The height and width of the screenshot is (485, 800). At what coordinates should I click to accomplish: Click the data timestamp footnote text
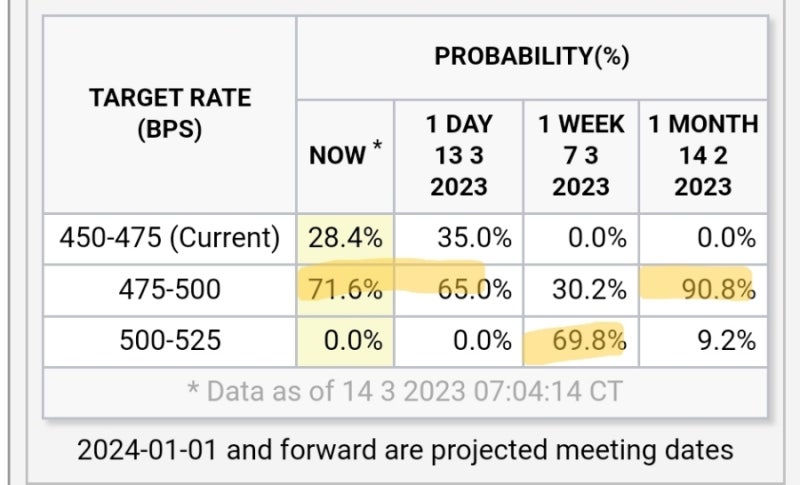coord(405,391)
